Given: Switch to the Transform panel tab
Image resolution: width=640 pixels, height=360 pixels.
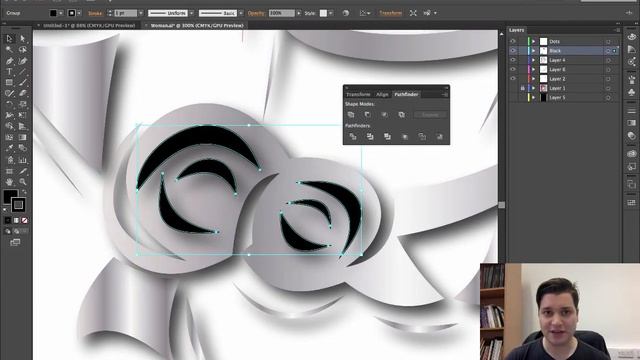Looking at the screenshot, I should [358, 94].
